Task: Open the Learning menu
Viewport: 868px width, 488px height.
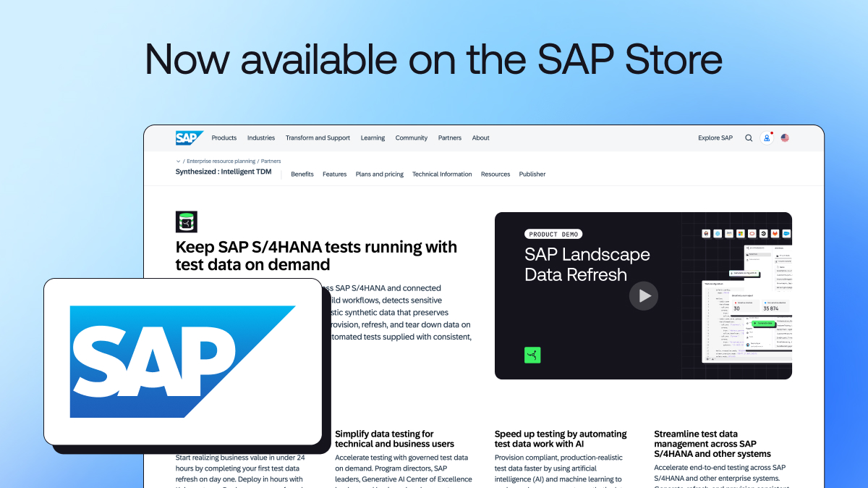Action: (373, 138)
